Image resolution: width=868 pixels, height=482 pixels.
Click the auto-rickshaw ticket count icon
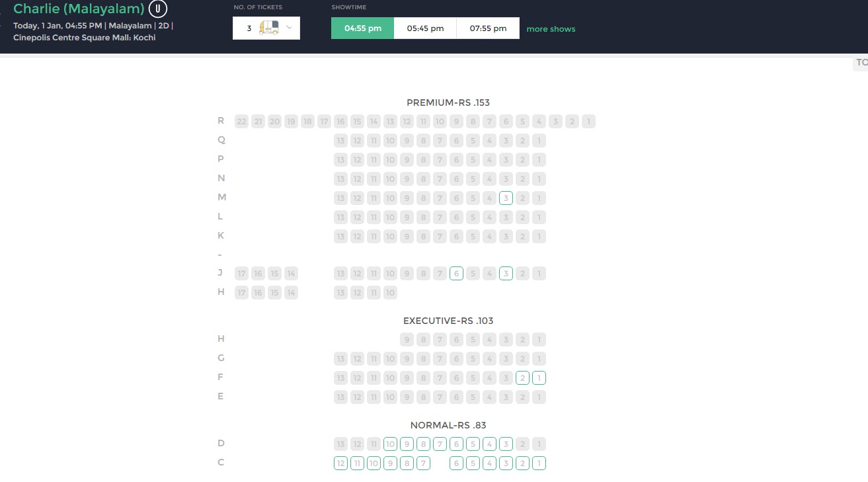click(x=269, y=28)
